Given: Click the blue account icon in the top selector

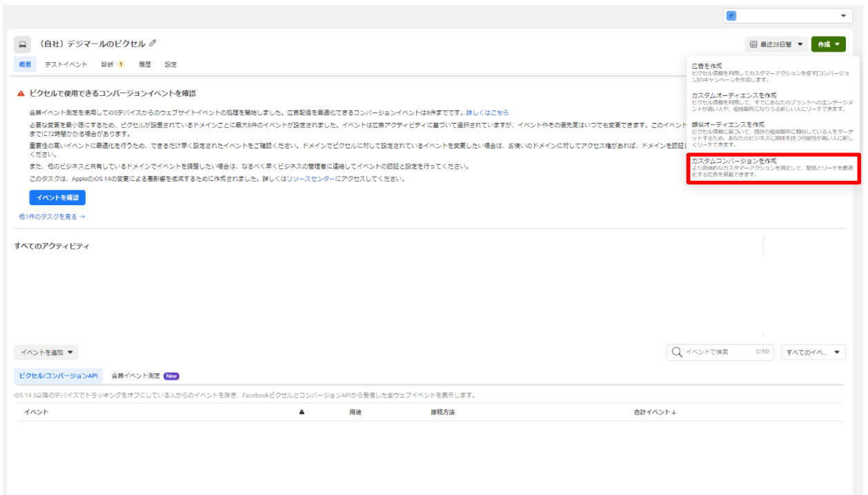Looking at the screenshot, I should [x=731, y=16].
